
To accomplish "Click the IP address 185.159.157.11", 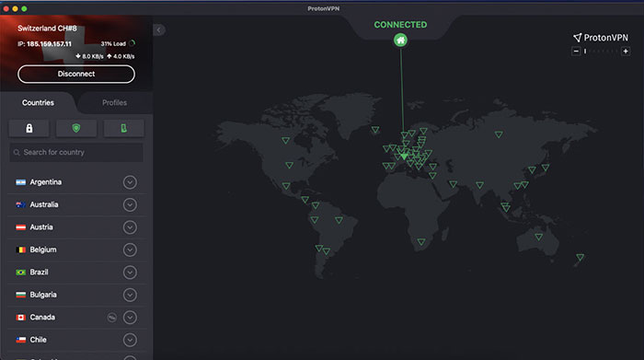I will coord(49,44).
